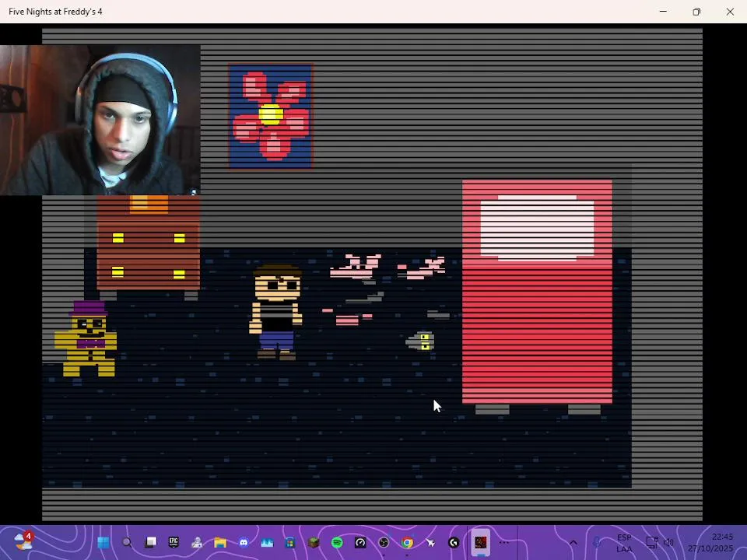Open the weather widget with 4 badge
747x560 pixels.
[23, 541]
